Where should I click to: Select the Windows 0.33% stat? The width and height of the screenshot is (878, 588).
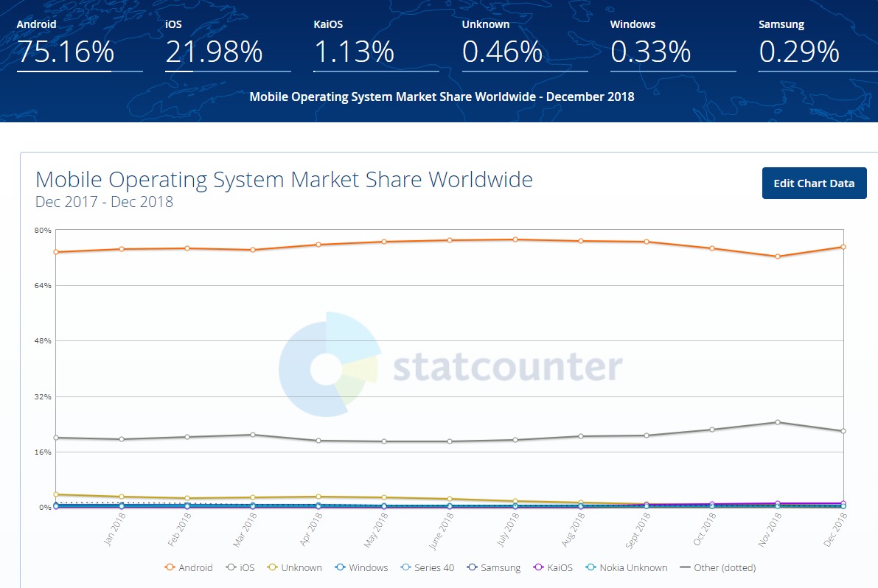point(673,45)
